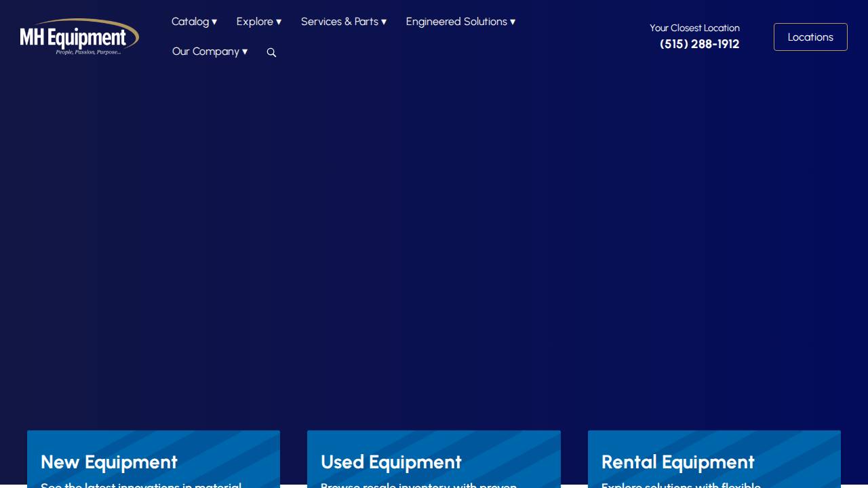Click the MH Equipment logo

pos(79,37)
